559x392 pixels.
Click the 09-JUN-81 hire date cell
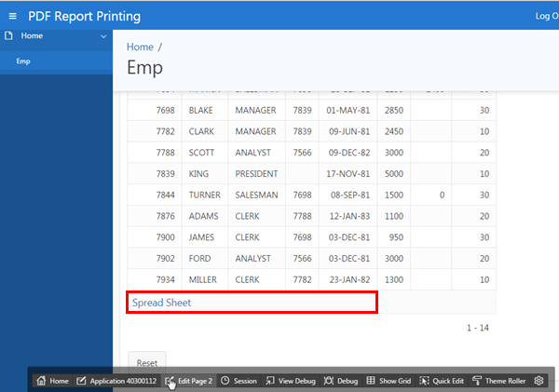pos(348,131)
